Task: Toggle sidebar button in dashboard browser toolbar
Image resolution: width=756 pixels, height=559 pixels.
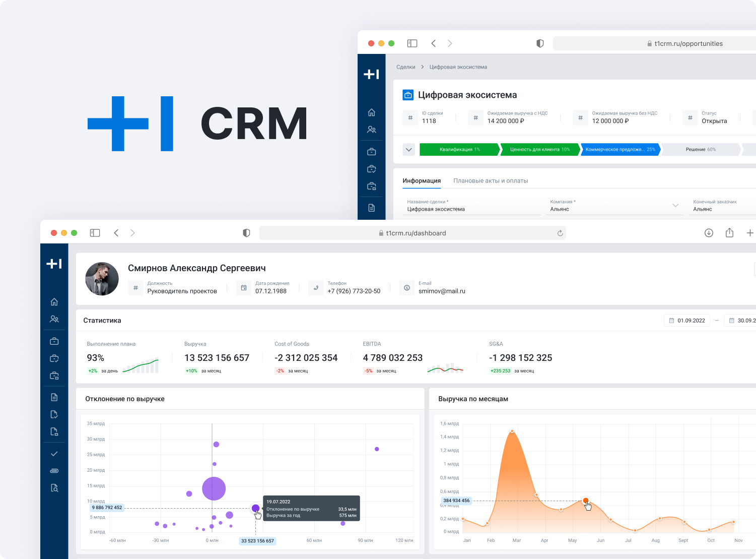Action: pos(95,233)
